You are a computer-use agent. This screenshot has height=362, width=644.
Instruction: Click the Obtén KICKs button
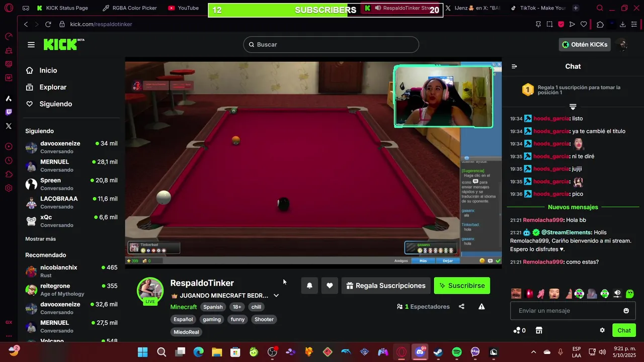(x=585, y=45)
